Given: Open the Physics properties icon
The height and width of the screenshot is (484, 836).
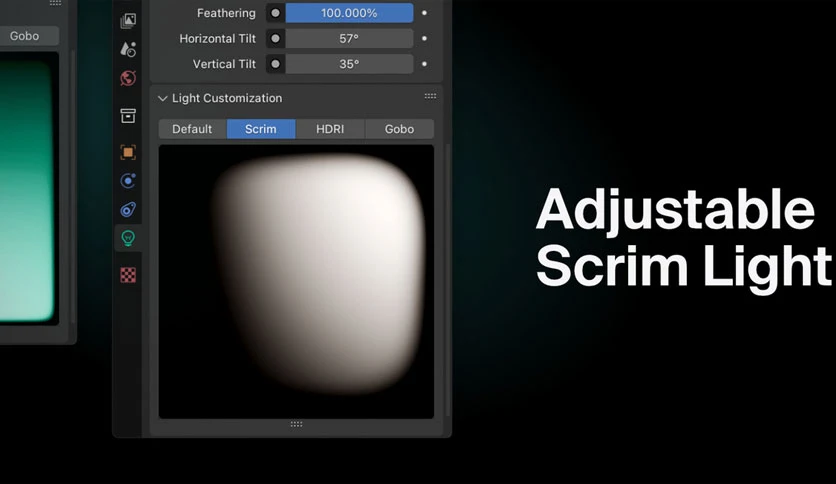Looking at the screenshot, I should pos(128,181).
